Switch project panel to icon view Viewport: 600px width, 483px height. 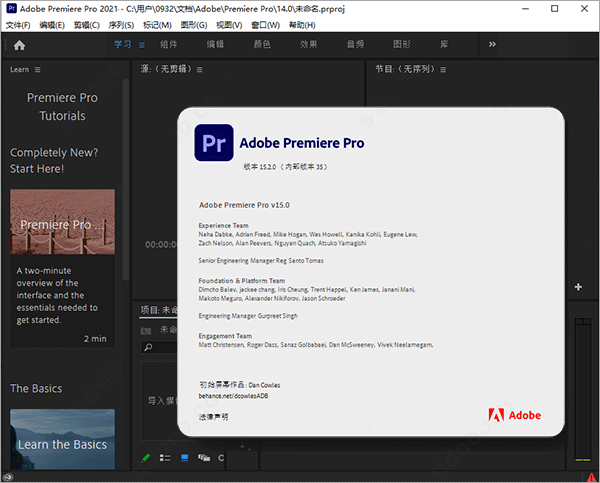[x=184, y=458]
